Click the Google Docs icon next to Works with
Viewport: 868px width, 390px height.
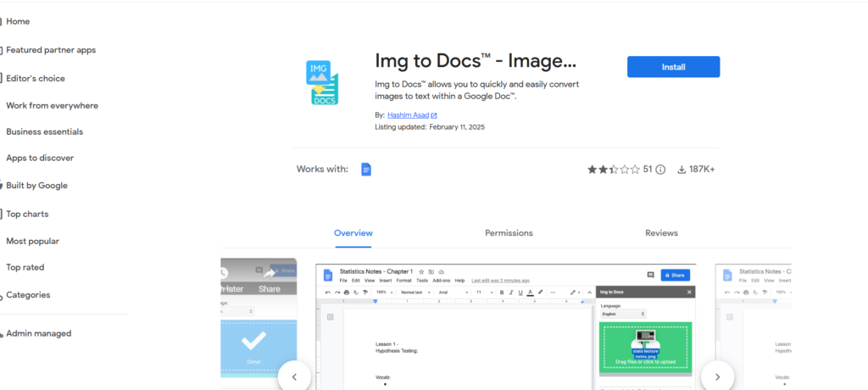tap(366, 170)
